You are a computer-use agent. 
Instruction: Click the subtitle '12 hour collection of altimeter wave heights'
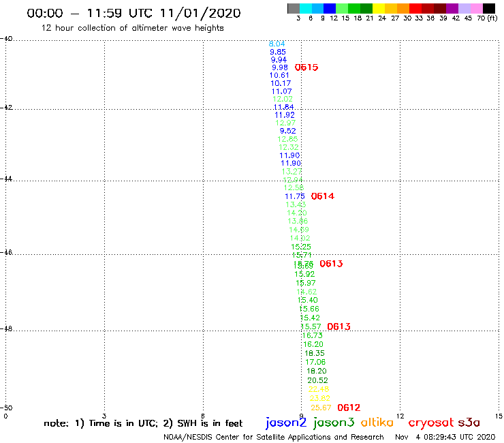click(x=132, y=28)
